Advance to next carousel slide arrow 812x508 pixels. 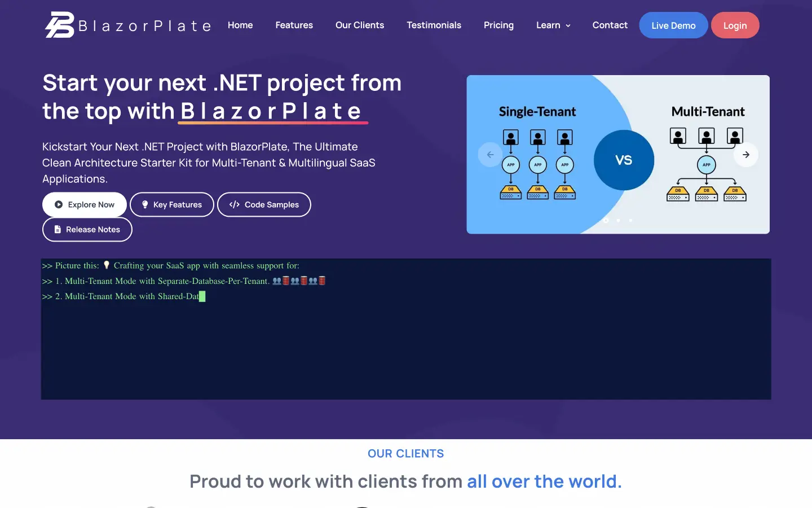pos(746,155)
